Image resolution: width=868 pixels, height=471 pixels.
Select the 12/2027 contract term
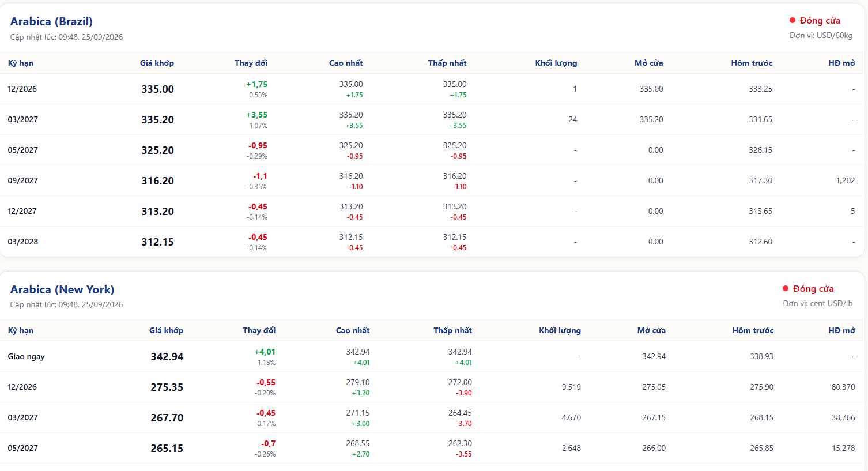point(22,211)
